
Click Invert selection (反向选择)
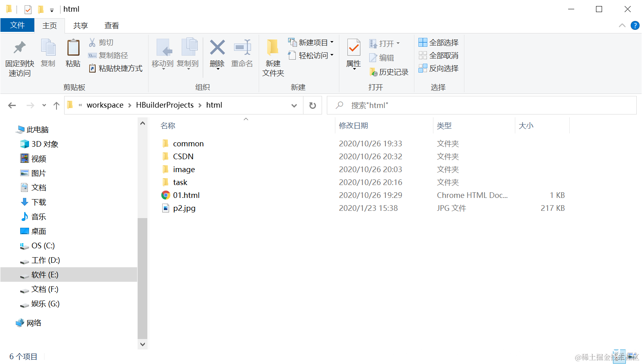coord(439,68)
